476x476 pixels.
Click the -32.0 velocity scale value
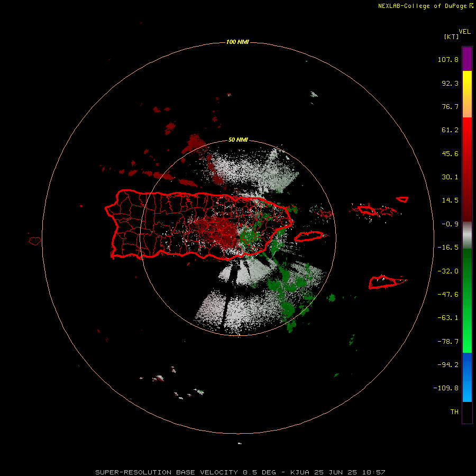coord(448,271)
